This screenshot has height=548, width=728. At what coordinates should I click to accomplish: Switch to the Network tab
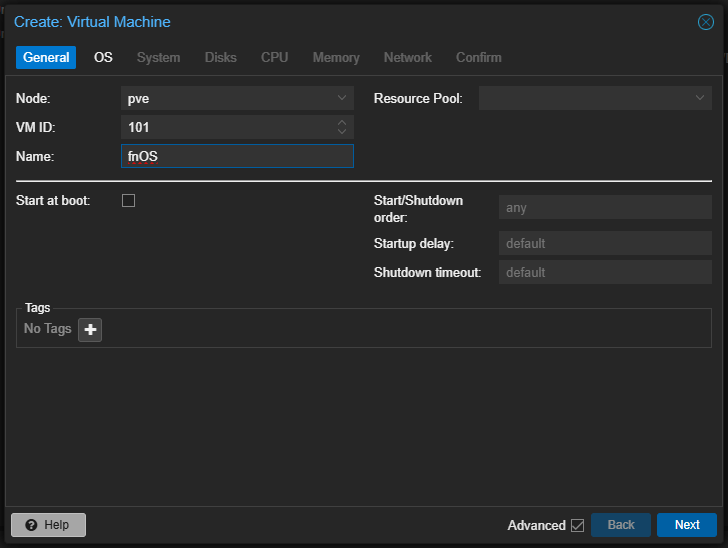point(408,58)
